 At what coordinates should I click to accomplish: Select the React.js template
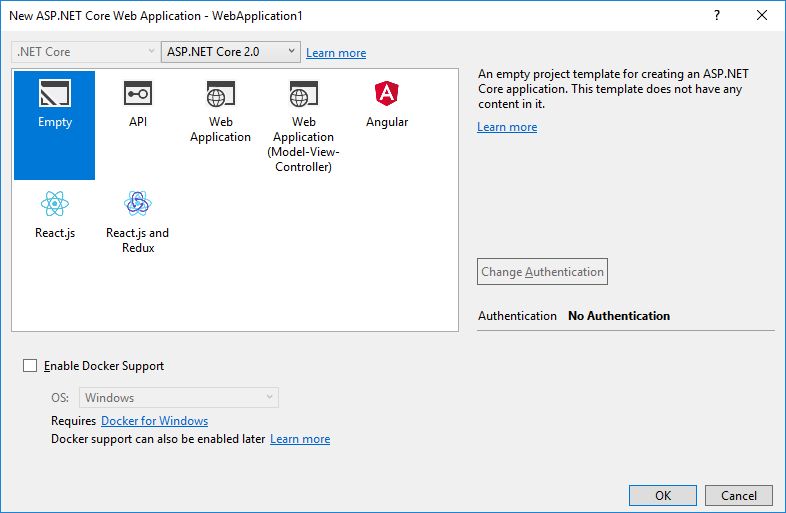click(x=55, y=215)
